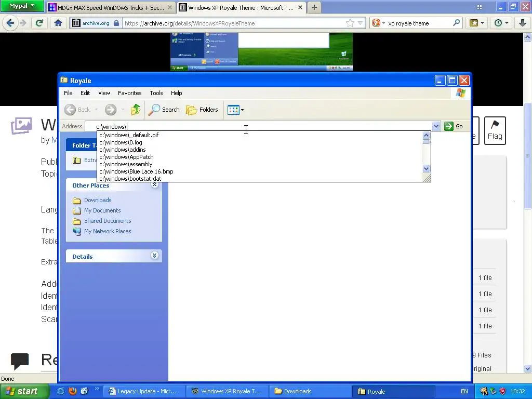Screen dimensions: 532x399
Task: Click autocomplete list scroll up arrow
Action: [x=427, y=136]
